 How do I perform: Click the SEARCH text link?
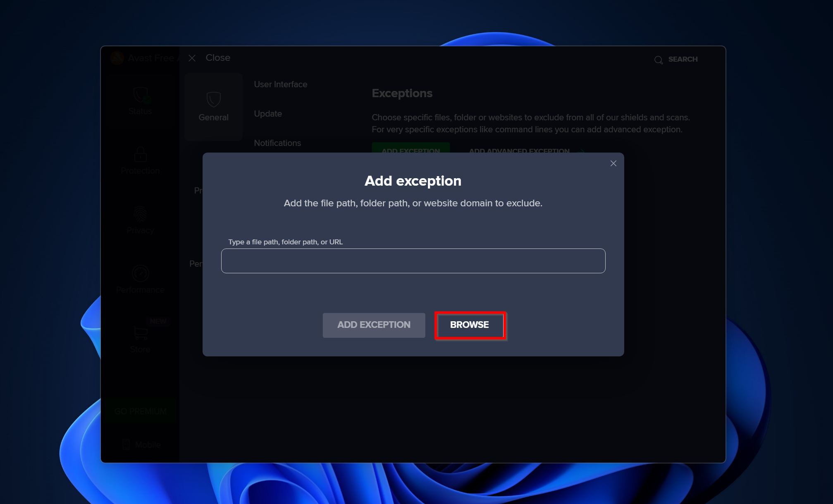[x=683, y=59]
